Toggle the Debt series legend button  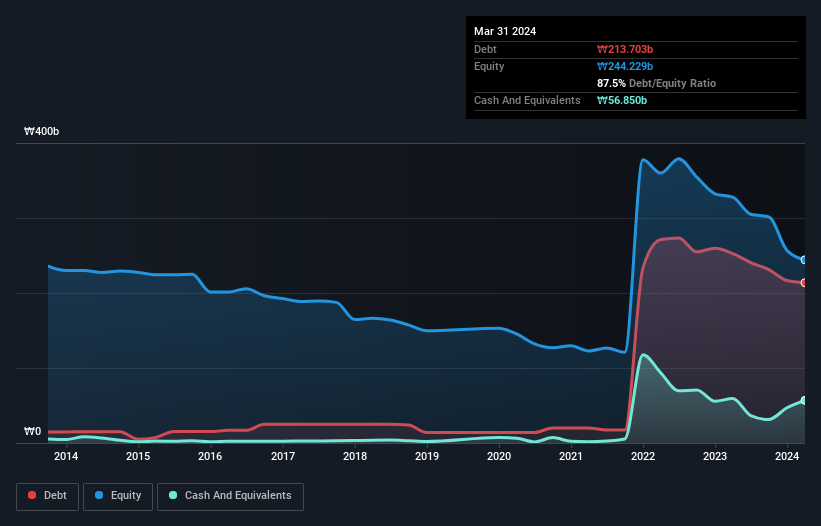click(x=47, y=496)
